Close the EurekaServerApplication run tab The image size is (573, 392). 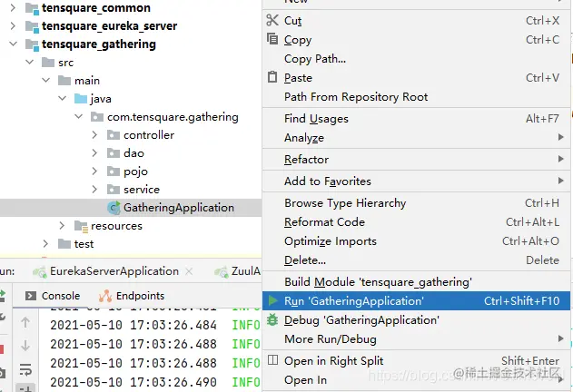189,271
